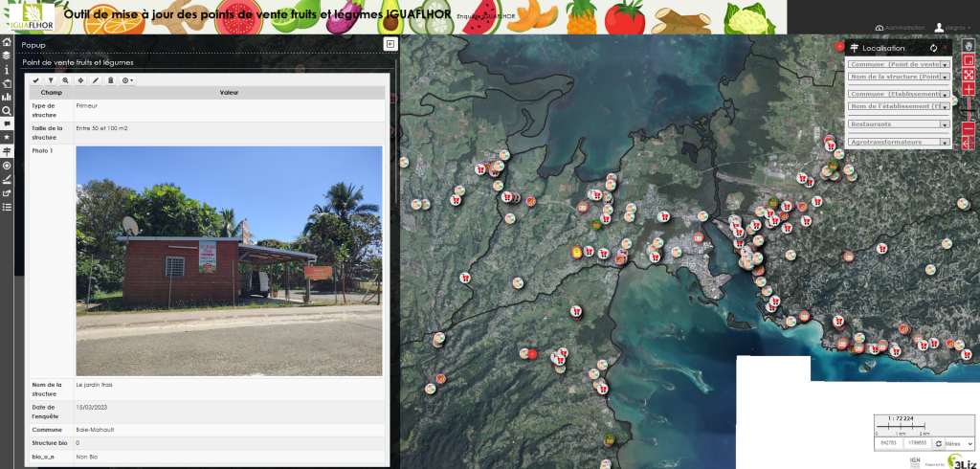Open the Administration link
Image resolution: width=980 pixels, height=469 pixels.
(900, 28)
